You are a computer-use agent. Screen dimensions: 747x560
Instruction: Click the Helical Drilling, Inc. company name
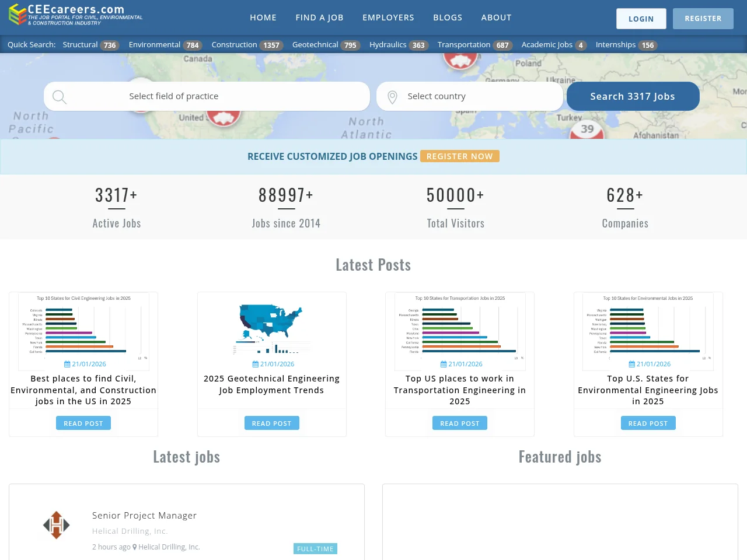pyautogui.click(x=130, y=531)
